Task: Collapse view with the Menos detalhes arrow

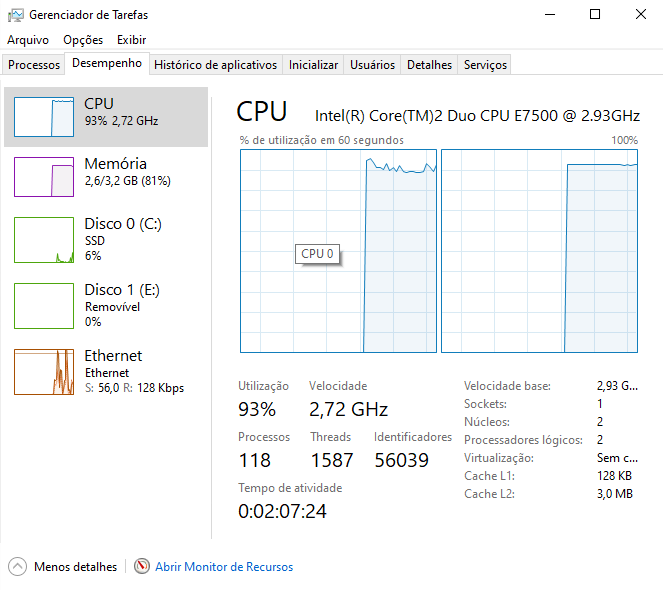Action: coord(17,566)
